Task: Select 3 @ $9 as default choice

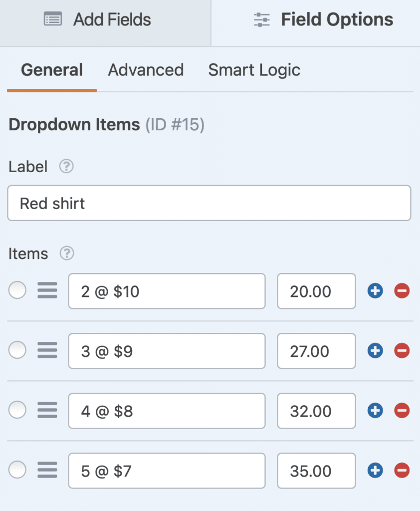Action: point(17,351)
